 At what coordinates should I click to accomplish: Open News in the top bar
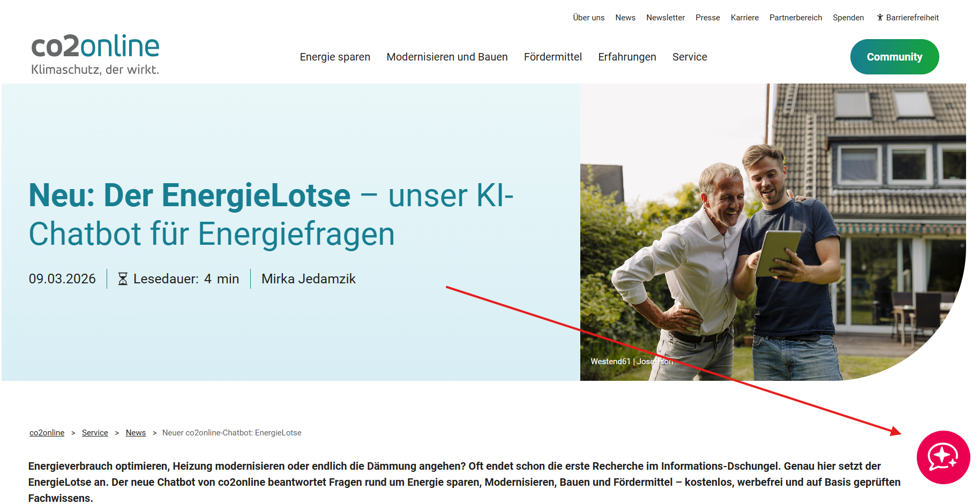pyautogui.click(x=625, y=18)
